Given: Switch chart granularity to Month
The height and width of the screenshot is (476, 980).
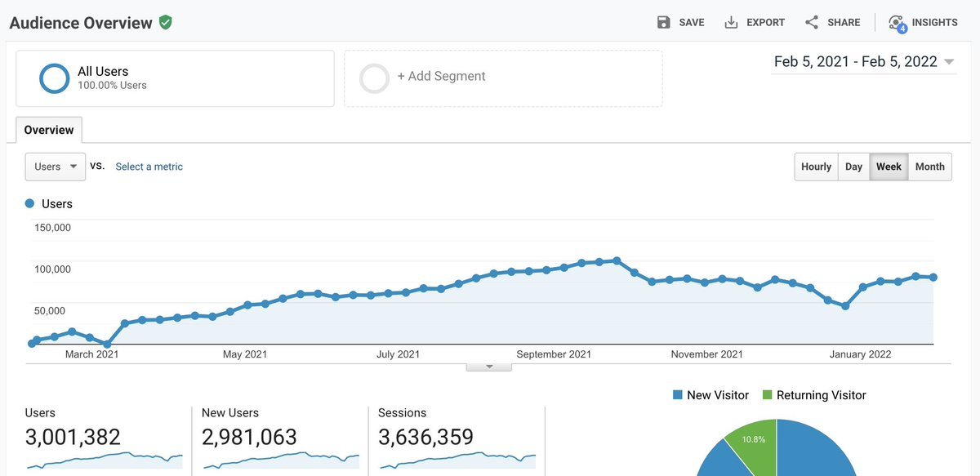Looking at the screenshot, I should (929, 167).
